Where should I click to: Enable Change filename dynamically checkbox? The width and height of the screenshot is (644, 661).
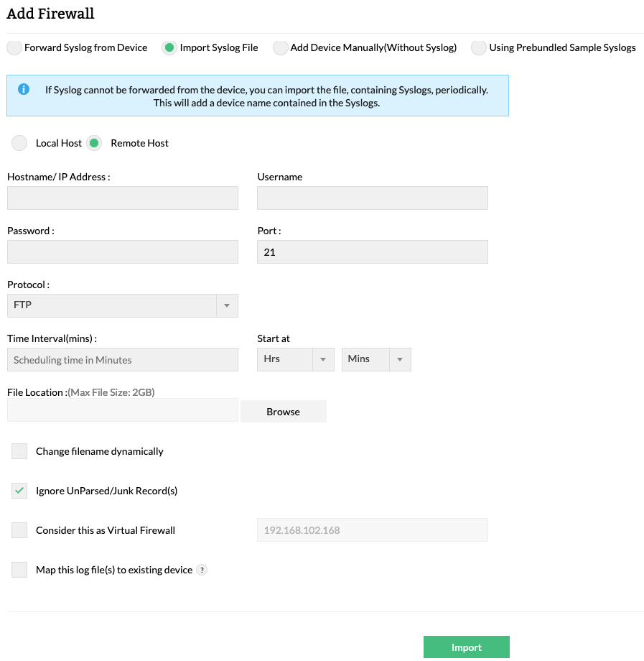[19, 451]
